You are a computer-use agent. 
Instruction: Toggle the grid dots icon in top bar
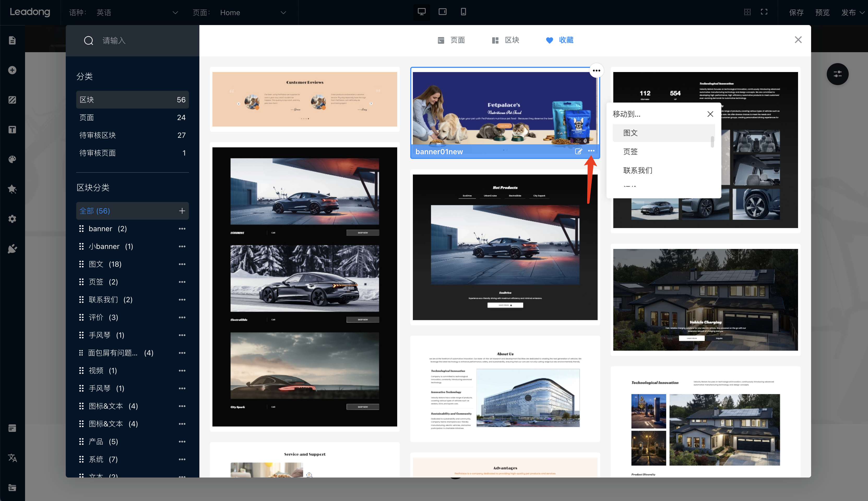pos(747,12)
